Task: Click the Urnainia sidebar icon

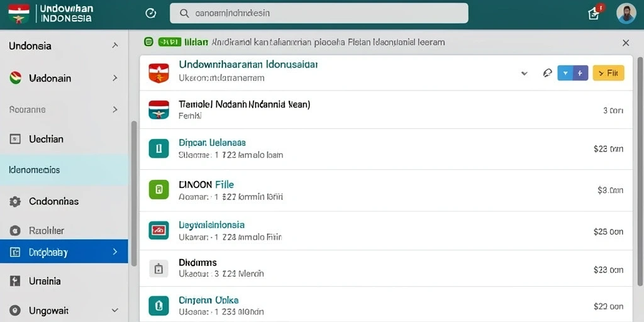Action: coord(15,281)
